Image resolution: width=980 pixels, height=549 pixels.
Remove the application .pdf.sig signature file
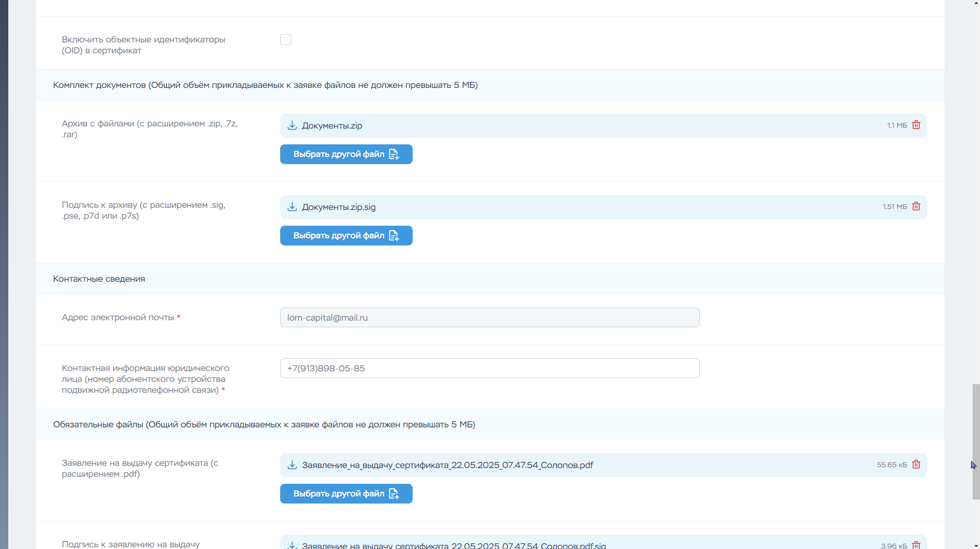pyautogui.click(x=916, y=546)
